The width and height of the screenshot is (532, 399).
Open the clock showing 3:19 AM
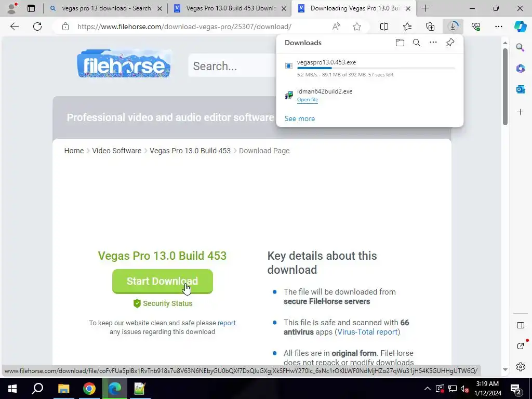tap(487, 389)
